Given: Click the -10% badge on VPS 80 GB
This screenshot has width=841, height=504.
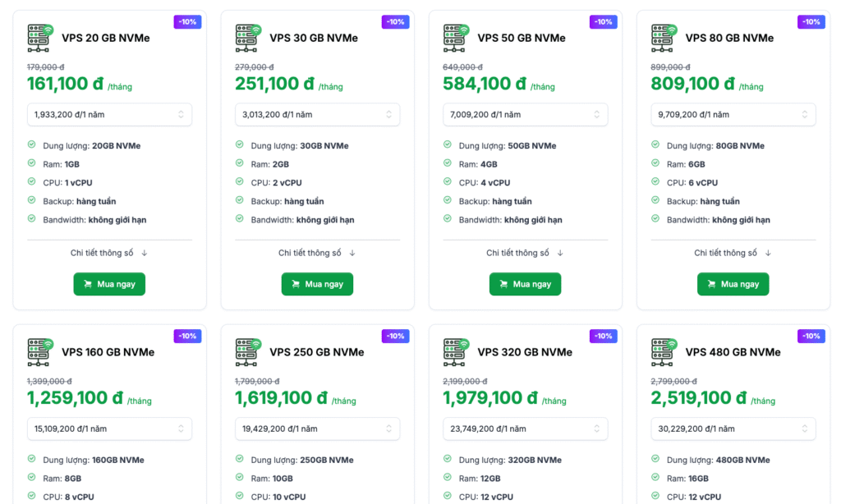Looking at the screenshot, I should (x=811, y=22).
